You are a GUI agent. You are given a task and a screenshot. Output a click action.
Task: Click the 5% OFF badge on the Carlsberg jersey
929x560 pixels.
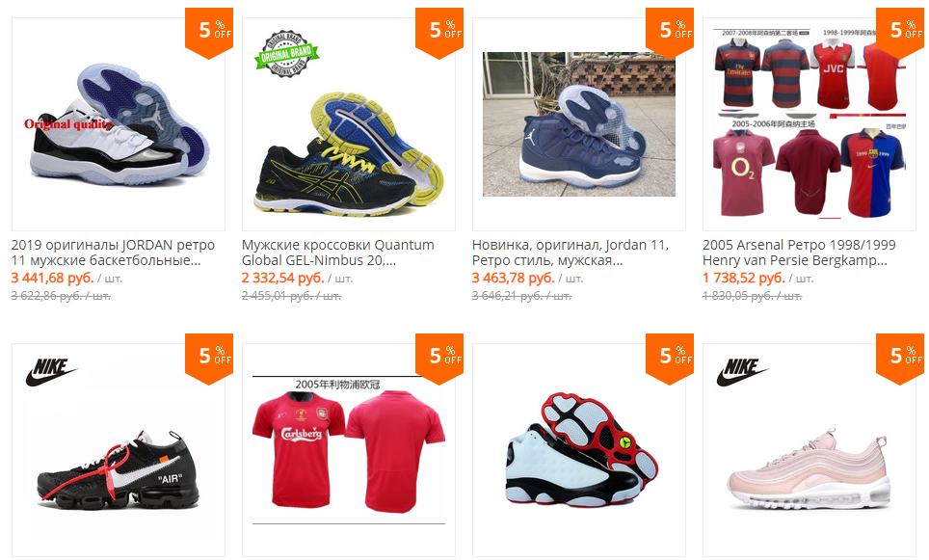tap(439, 359)
